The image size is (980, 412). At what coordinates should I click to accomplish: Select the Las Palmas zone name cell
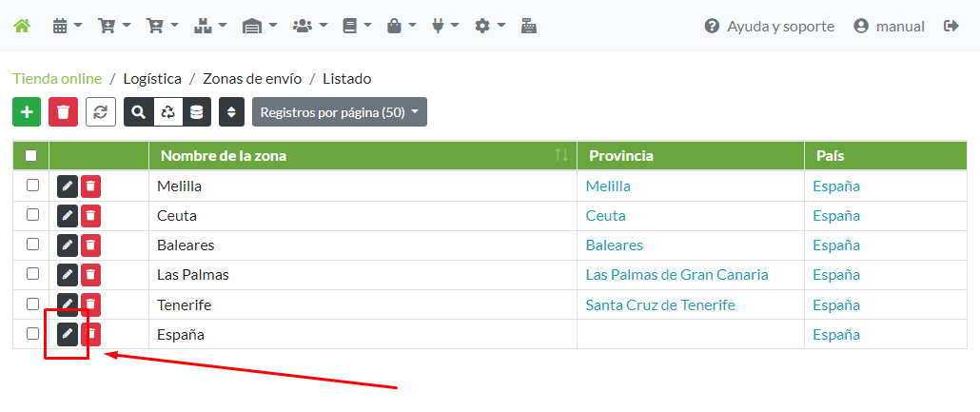click(x=363, y=274)
